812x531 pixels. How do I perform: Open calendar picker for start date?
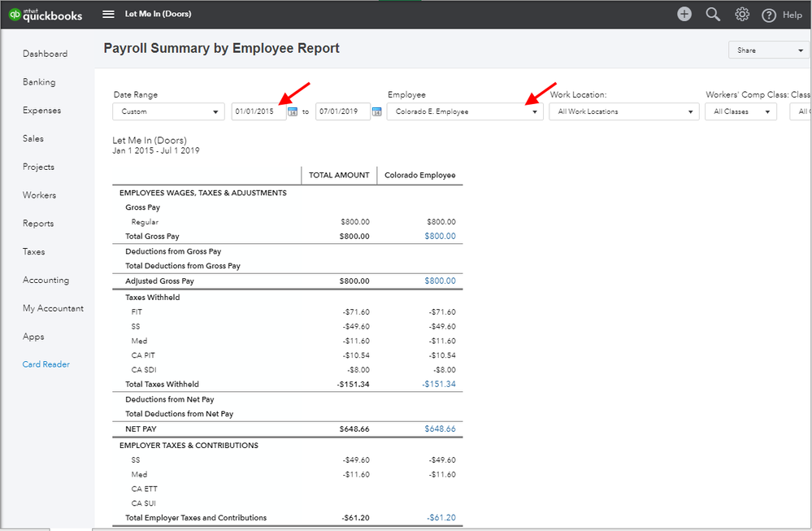click(293, 111)
